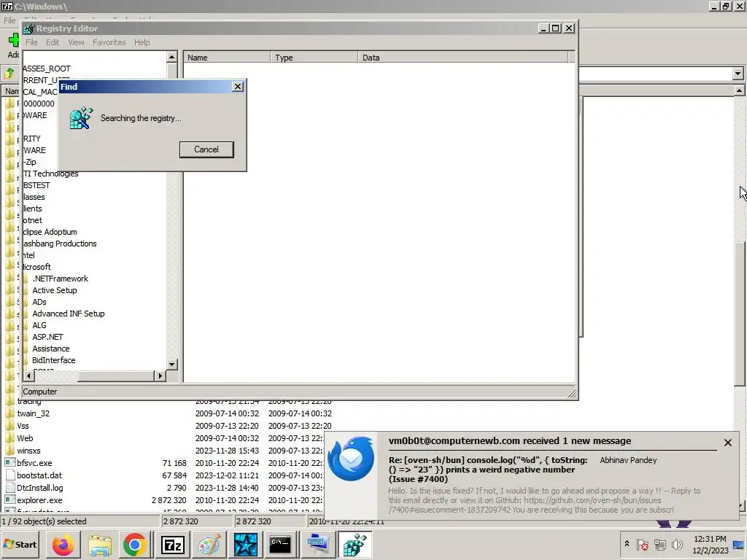Click the Action Center flag icon
Image resolution: width=747 pixels, height=560 pixels.
point(642,544)
